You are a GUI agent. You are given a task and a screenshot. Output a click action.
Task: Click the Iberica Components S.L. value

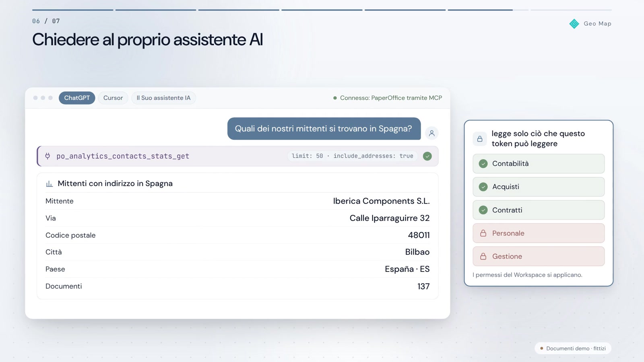pyautogui.click(x=381, y=201)
